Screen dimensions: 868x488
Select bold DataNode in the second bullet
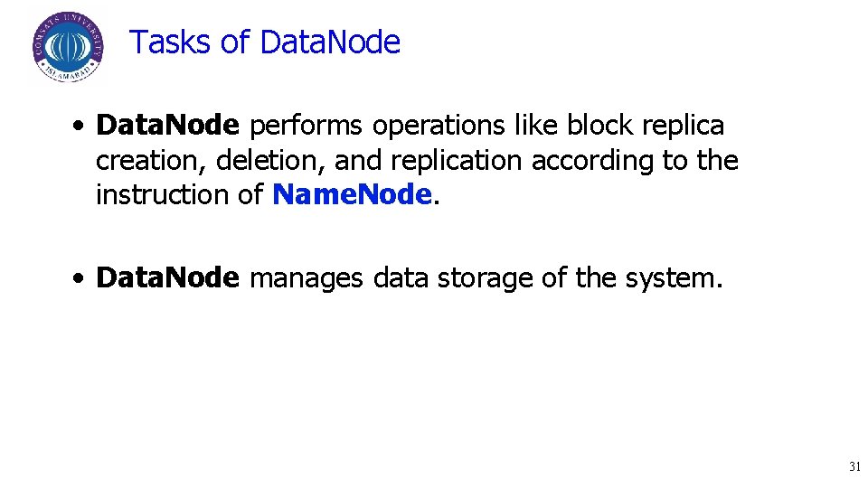[168, 277]
